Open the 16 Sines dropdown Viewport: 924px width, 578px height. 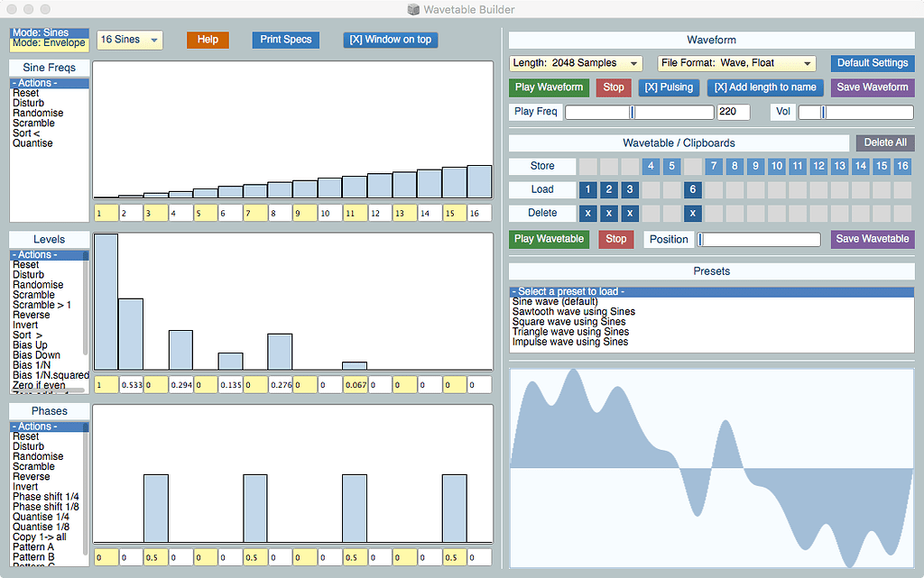tap(128, 40)
